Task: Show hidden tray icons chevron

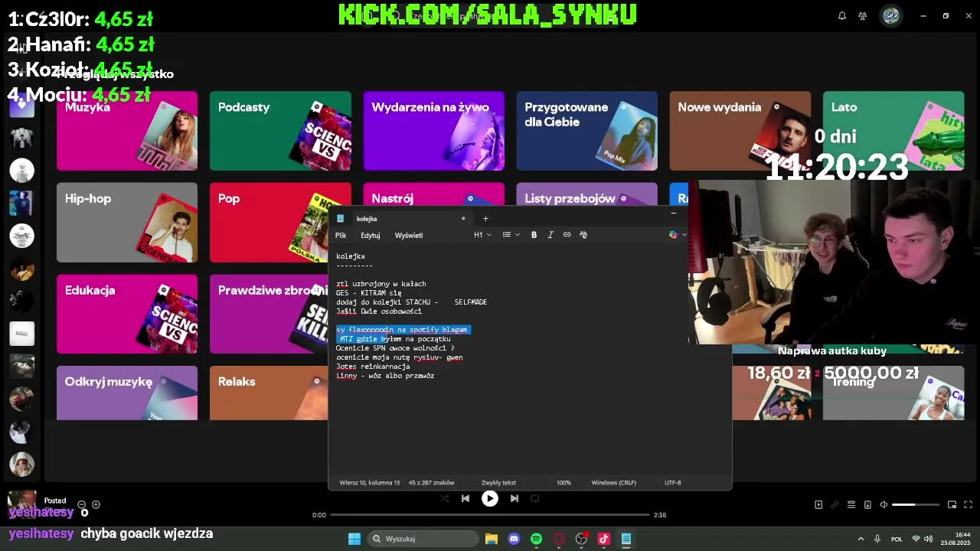Action: (861, 539)
